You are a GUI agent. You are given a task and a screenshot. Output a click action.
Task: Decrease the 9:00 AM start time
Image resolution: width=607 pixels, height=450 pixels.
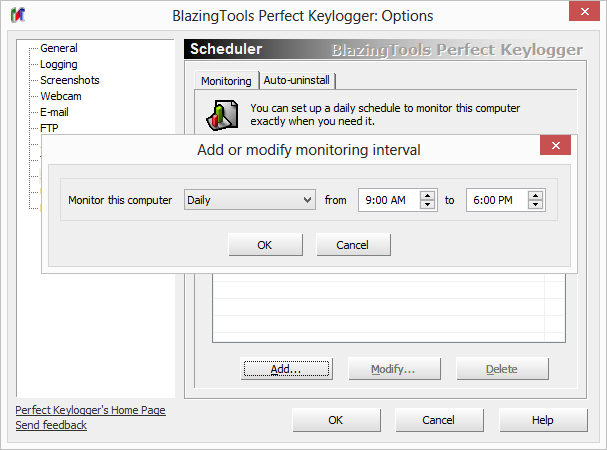428,205
